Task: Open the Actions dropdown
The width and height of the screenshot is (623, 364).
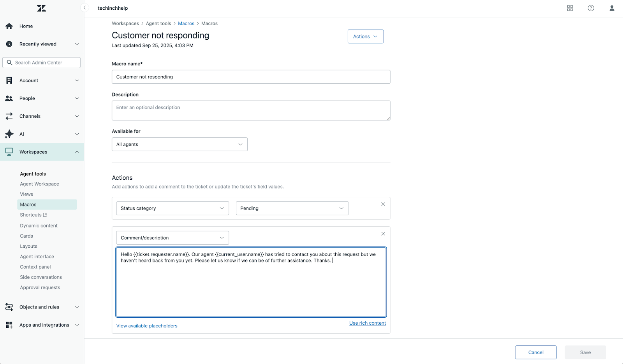Action: (365, 36)
